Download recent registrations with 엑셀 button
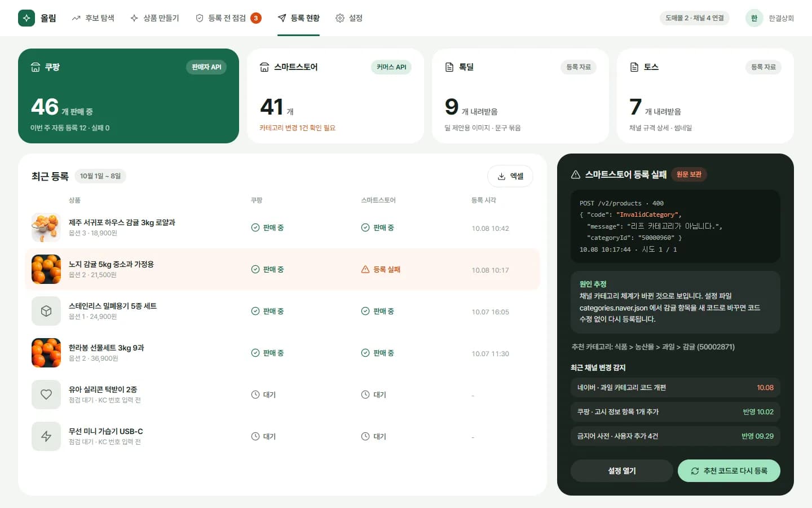The height and width of the screenshot is (508, 812). coord(510,176)
